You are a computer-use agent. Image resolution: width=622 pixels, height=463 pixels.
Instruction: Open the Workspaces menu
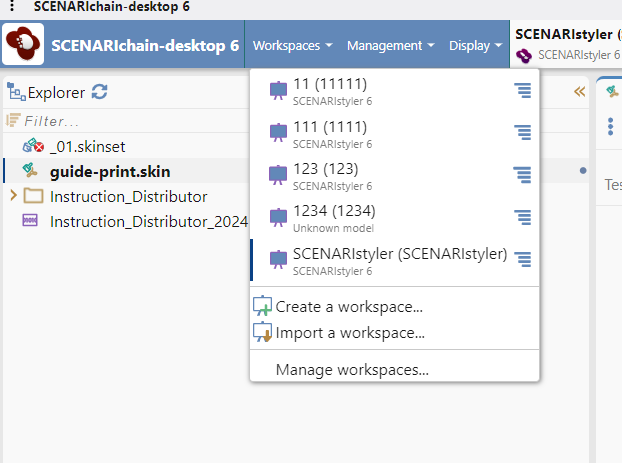[293, 46]
